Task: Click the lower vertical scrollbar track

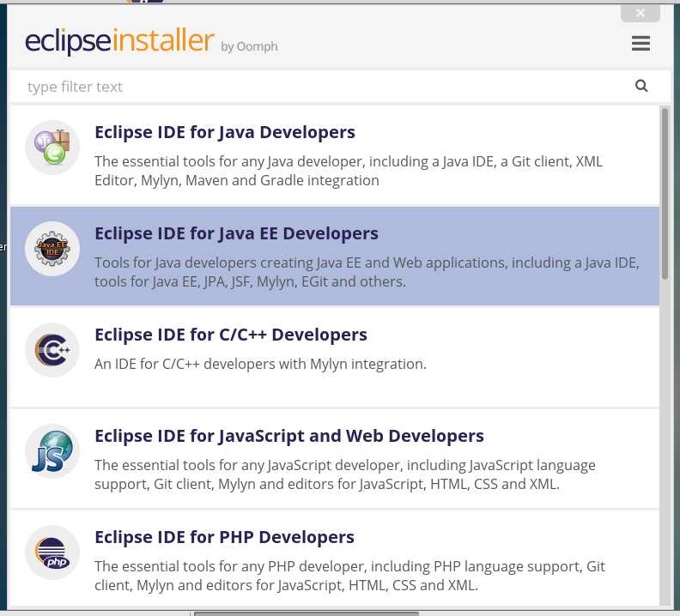Action: [665, 442]
